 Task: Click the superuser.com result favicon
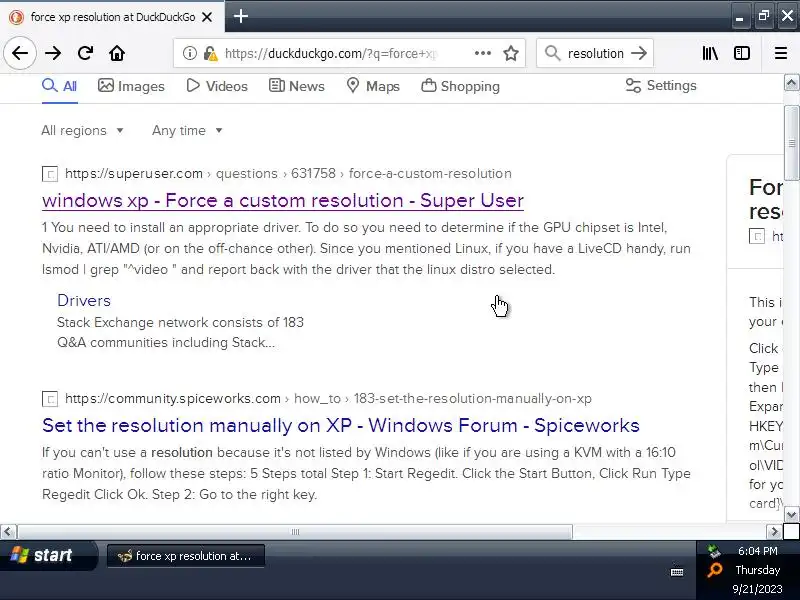[50, 174]
